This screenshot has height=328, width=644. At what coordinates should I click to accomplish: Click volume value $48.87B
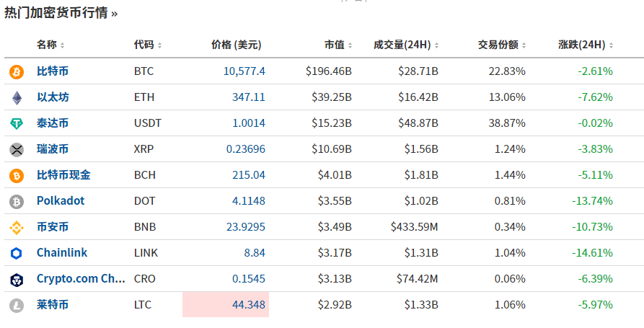(x=418, y=123)
